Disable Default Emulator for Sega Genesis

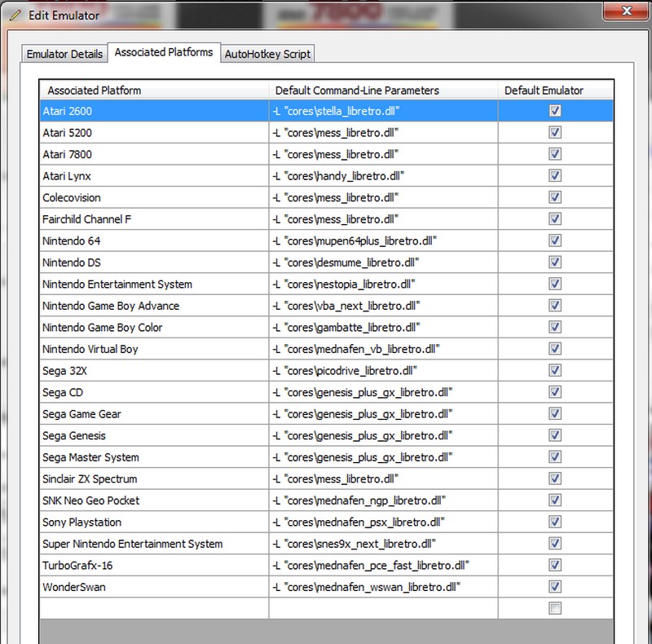pos(555,435)
